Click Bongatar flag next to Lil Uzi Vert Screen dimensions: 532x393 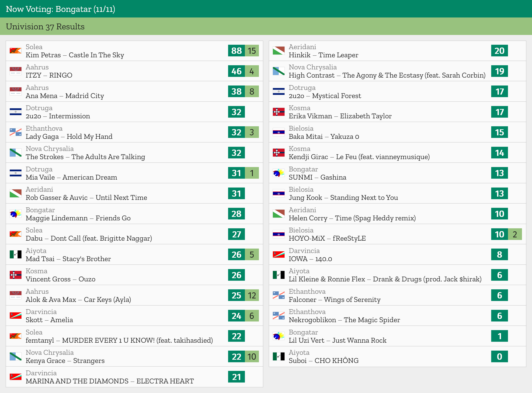[x=279, y=336]
